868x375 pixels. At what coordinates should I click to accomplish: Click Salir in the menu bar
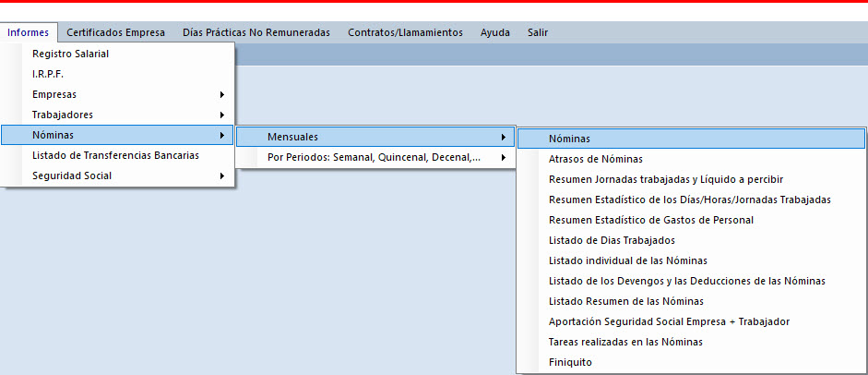point(537,32)
